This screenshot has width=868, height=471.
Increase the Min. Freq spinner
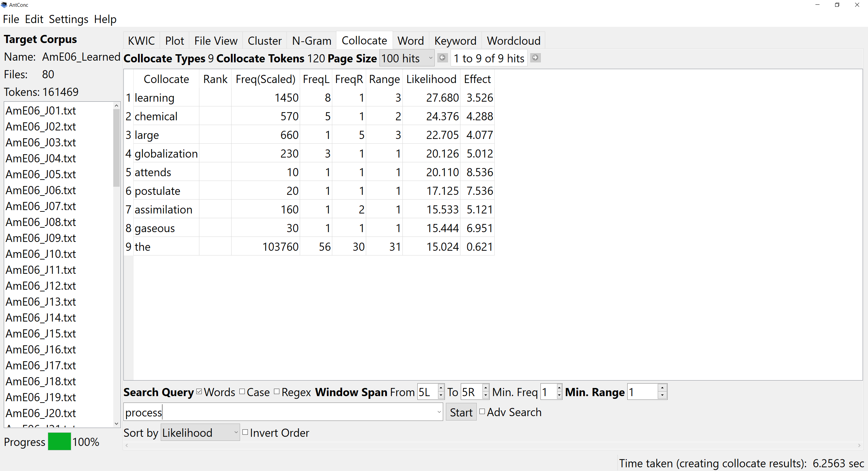(x=559, y=388)
